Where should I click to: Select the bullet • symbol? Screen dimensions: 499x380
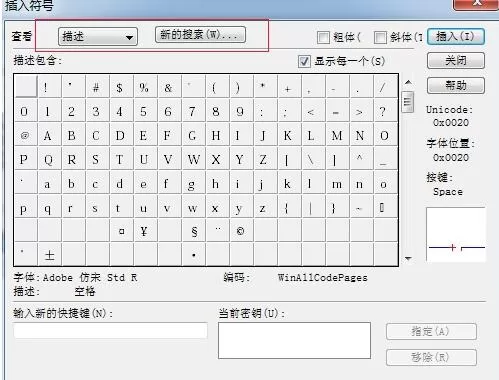tap(194, 255)
